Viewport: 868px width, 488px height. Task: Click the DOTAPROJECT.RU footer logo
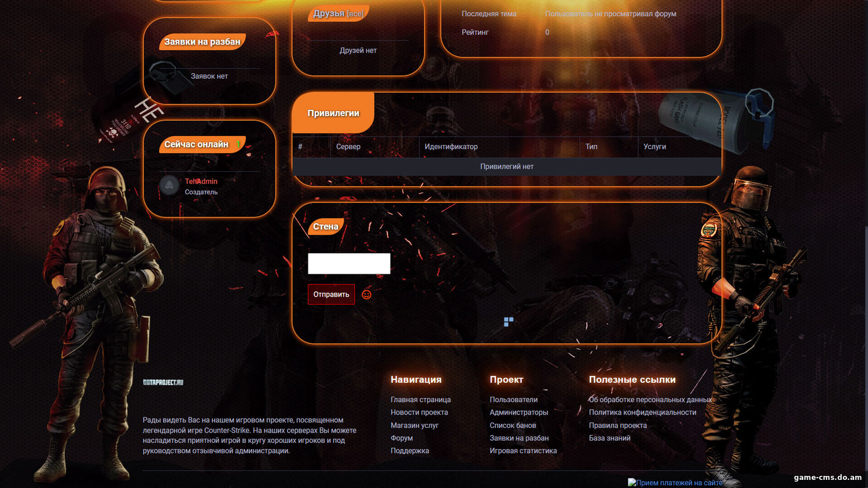pos(163,382)
